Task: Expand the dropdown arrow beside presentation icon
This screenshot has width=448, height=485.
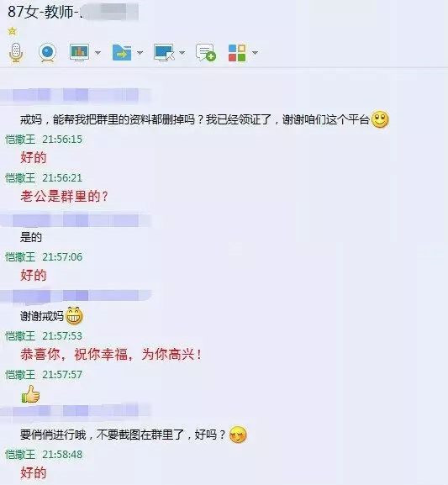Action: point(98,53)
